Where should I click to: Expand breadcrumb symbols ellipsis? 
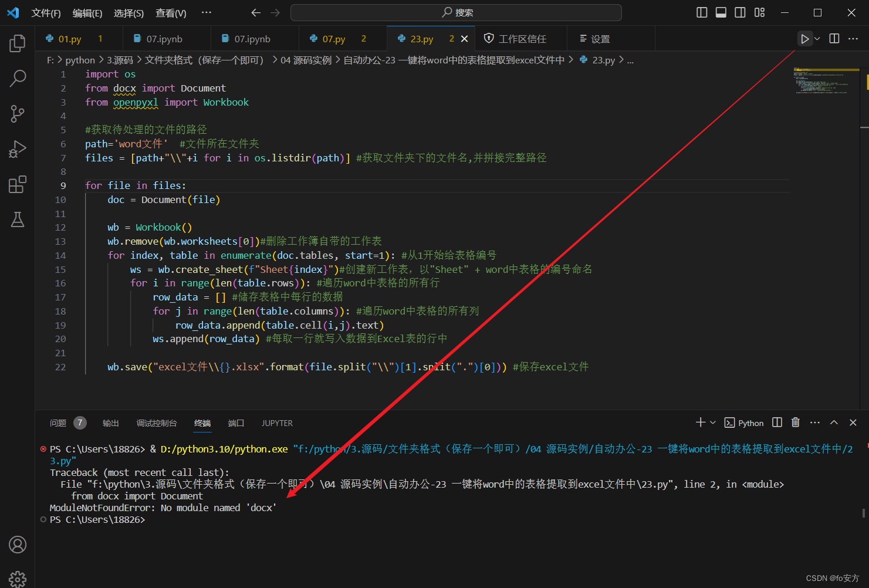coord(630,60)
